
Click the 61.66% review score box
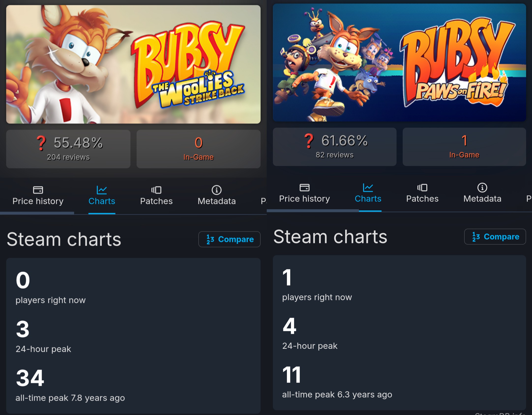[335, 147]
